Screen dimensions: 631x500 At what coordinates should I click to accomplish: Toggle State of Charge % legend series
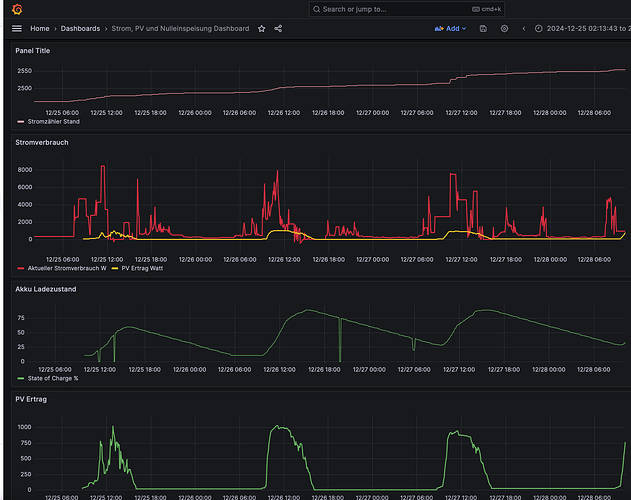click(x=53, y=378)
